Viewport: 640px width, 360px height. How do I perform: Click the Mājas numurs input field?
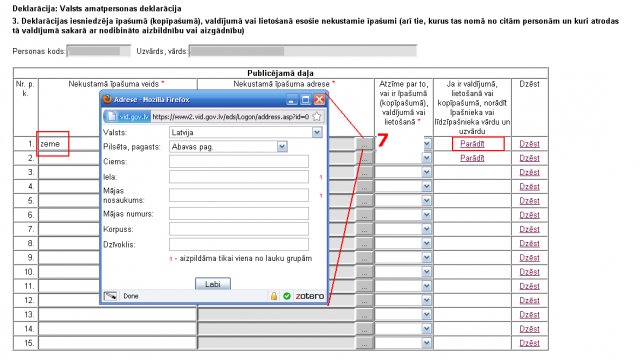click(x=239, y=213)
